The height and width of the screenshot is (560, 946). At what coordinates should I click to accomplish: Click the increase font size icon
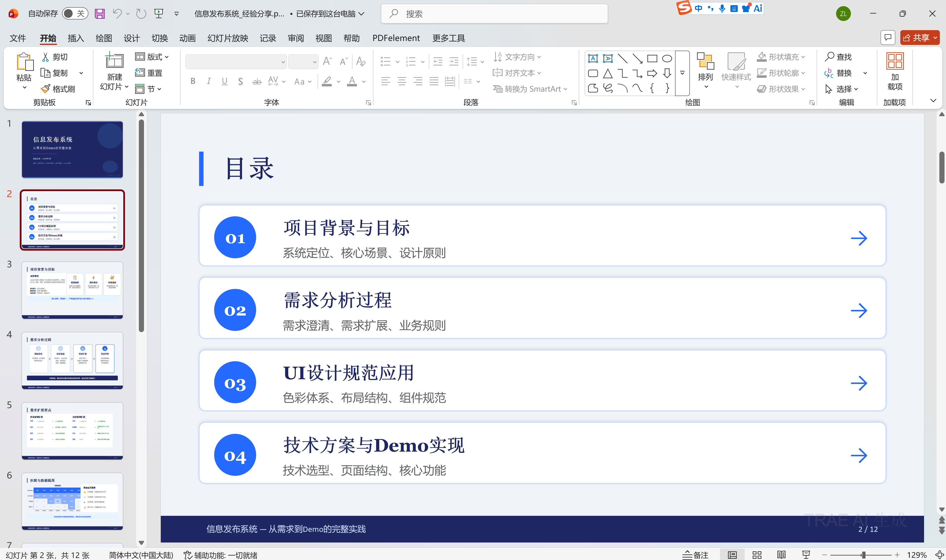pos(327,61)
